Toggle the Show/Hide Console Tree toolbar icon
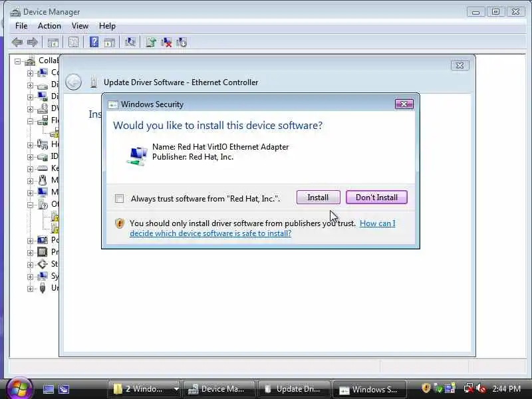532x399 pixels. pyautogui.click(x=53, y=43)
